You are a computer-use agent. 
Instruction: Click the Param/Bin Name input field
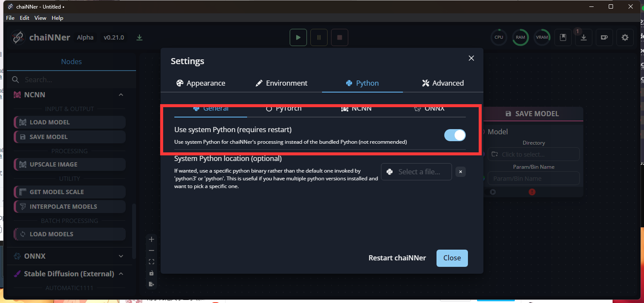coord(534,179)
